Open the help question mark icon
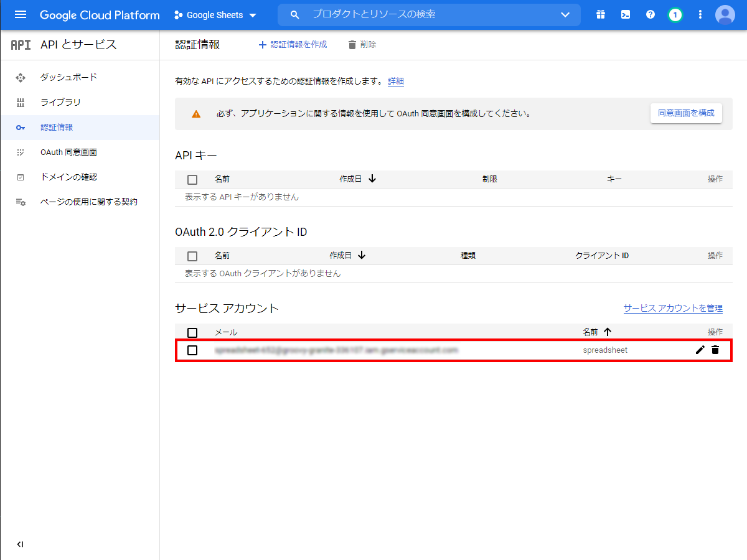This screenshot has width=747, height=560. click(651, 14)
